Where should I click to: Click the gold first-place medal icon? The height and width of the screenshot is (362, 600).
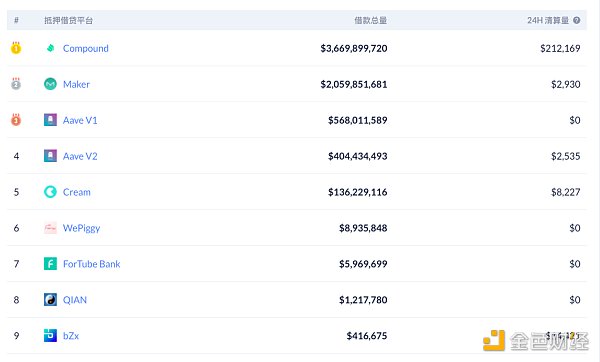16,48
